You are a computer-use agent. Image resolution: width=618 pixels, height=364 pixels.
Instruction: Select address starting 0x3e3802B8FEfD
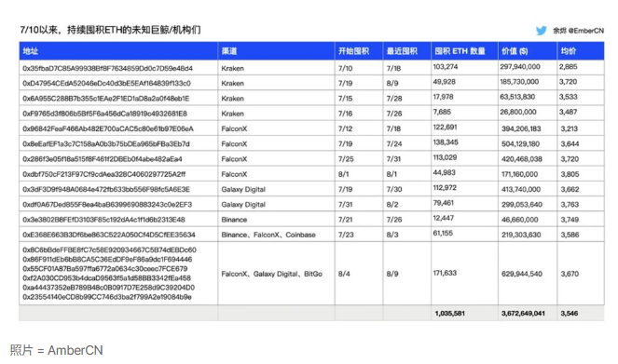103,220
